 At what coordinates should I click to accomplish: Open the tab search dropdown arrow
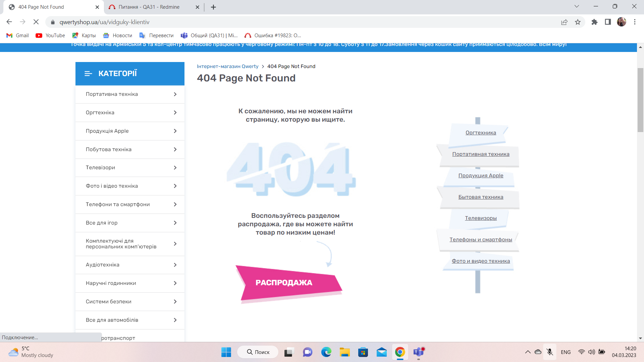577,6
